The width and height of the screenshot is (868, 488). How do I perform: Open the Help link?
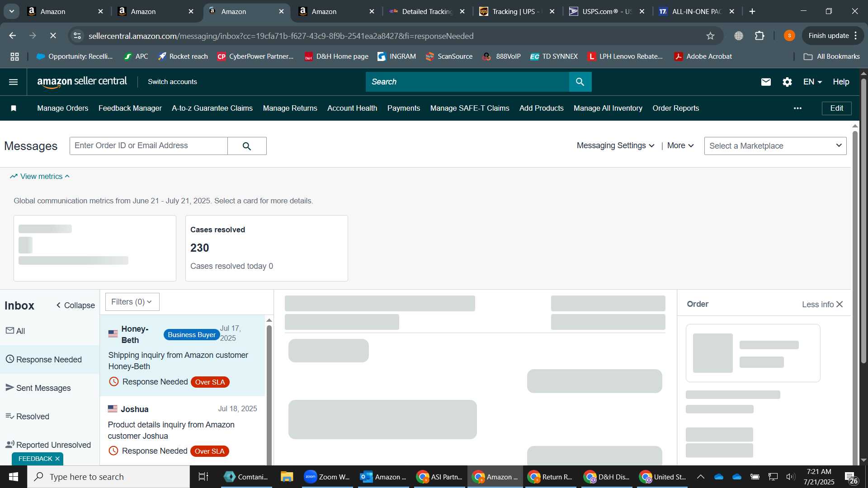pos(841,82)
